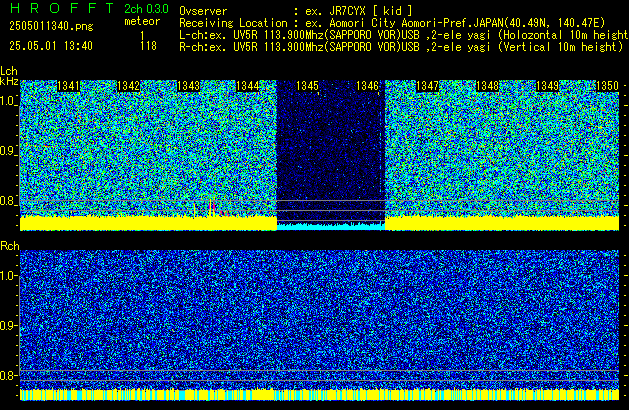Select the file name 2505011340.png
The width and height of the screenshot is (629, 410).
point(51,26)
